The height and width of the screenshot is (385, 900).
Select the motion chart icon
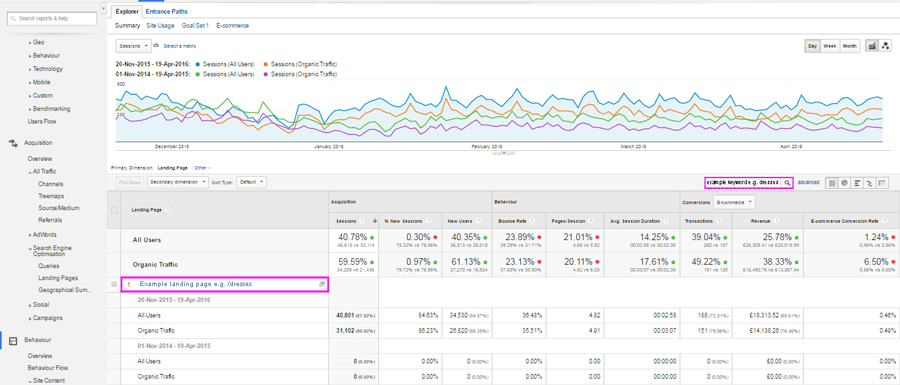[885, 46]
